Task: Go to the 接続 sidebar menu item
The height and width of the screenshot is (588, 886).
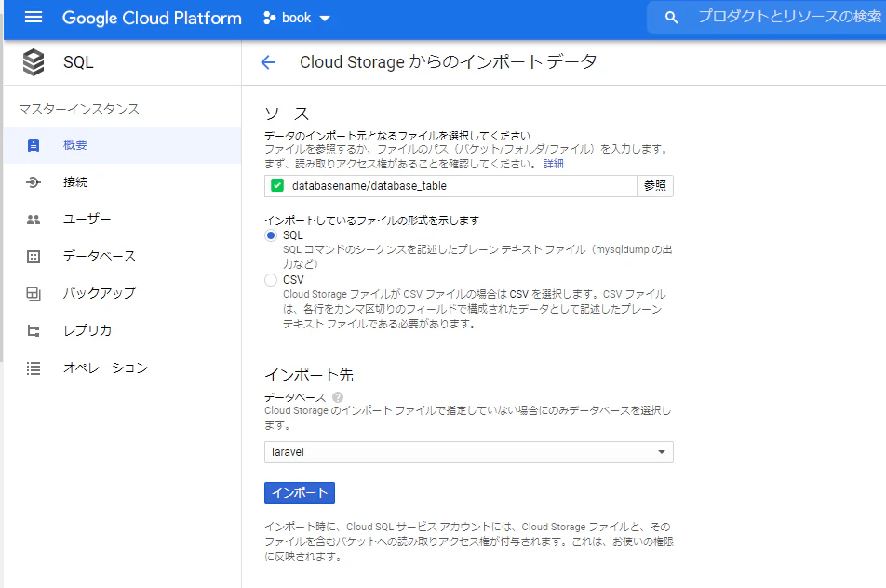Action: click(123, 182)
